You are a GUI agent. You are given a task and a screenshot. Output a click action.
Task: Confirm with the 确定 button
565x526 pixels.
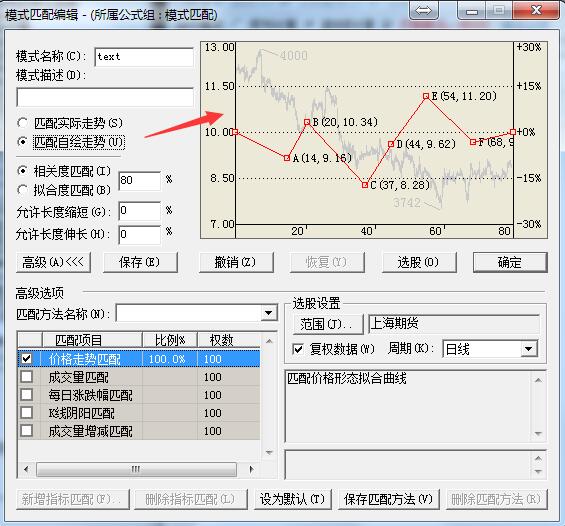tap(510, 262)
